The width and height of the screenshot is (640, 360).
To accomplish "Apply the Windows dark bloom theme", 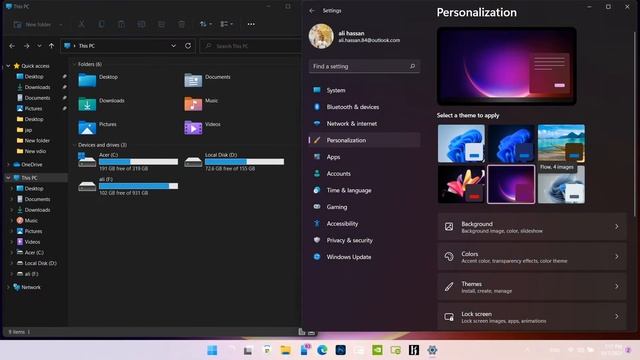I will (511, 144).
